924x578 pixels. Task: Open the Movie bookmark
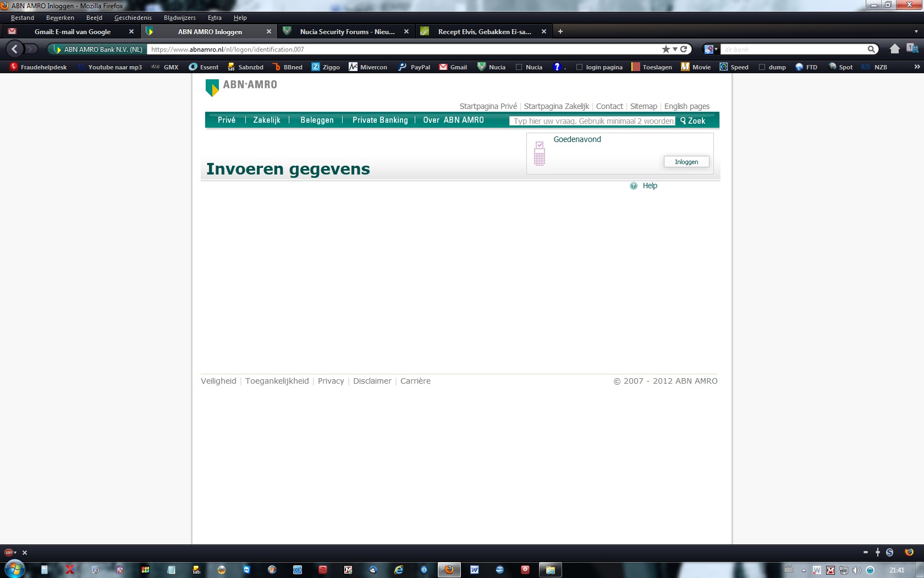click(696, 67)
